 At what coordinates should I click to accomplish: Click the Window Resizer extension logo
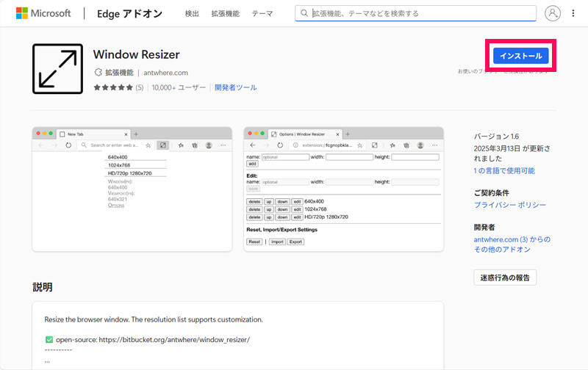[58, 69]
